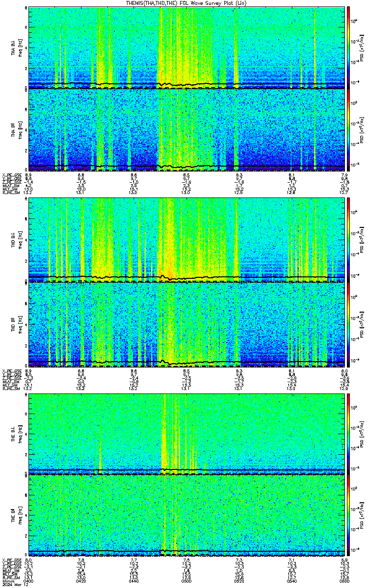Click the 'THA B⊥ freq [Hz]' axis label

tap(16, 48)
